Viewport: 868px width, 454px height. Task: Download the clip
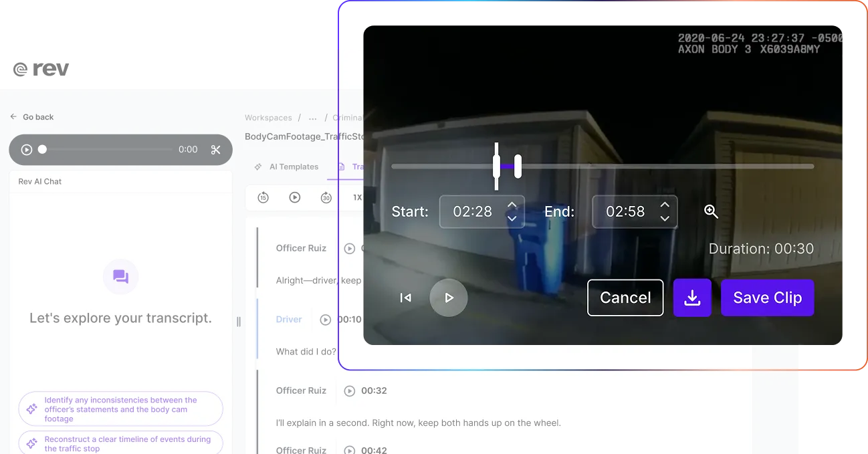(692, 298)
